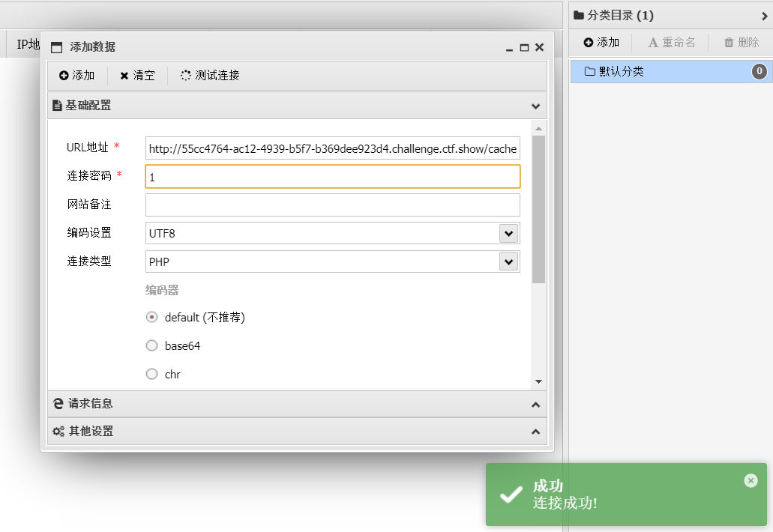Image resolution: width=773 pixels, height=532 pixels.
Task: Expand the 其他设置 section
Action: (x=536, y=432)
